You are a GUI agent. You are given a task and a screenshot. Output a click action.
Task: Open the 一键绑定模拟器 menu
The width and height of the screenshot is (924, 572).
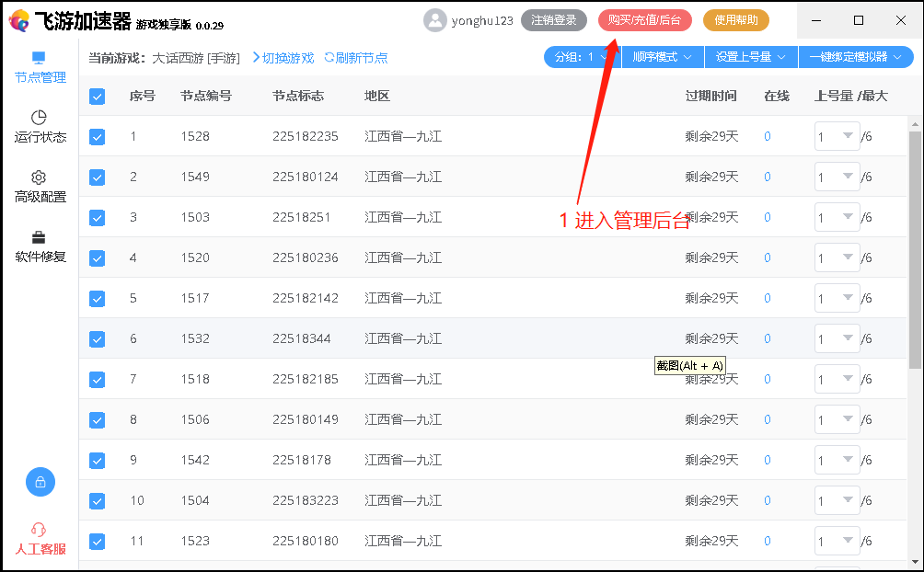[x=855, y=57]
